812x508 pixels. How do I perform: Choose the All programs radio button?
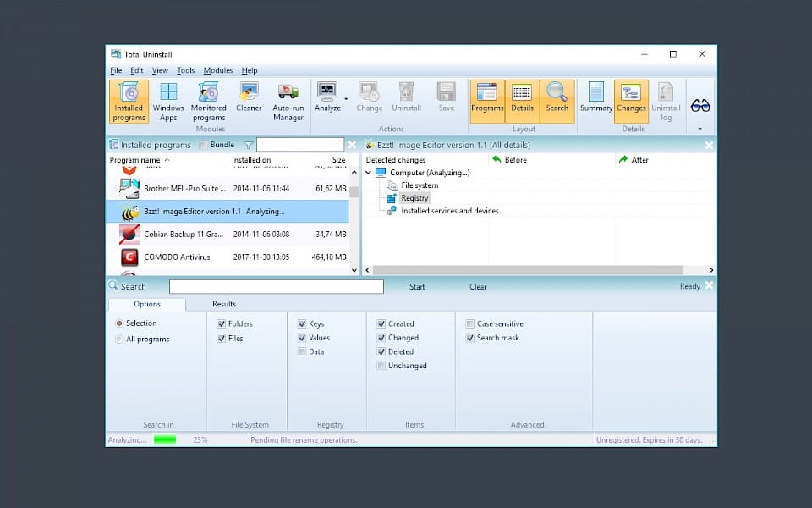click(119, 339)
